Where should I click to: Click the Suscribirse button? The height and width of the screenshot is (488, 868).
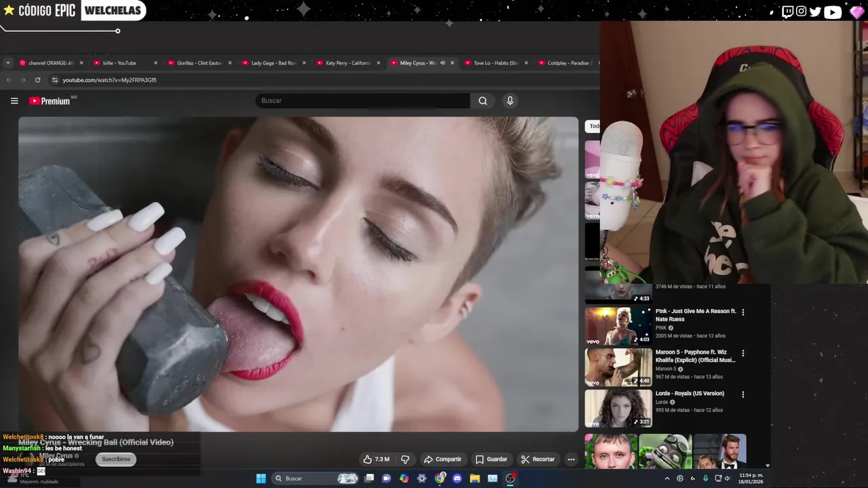click(x=116, y=459)
